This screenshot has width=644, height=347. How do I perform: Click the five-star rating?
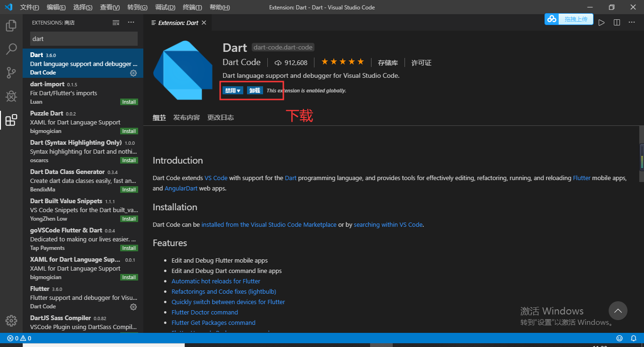[x=343, y=62]
